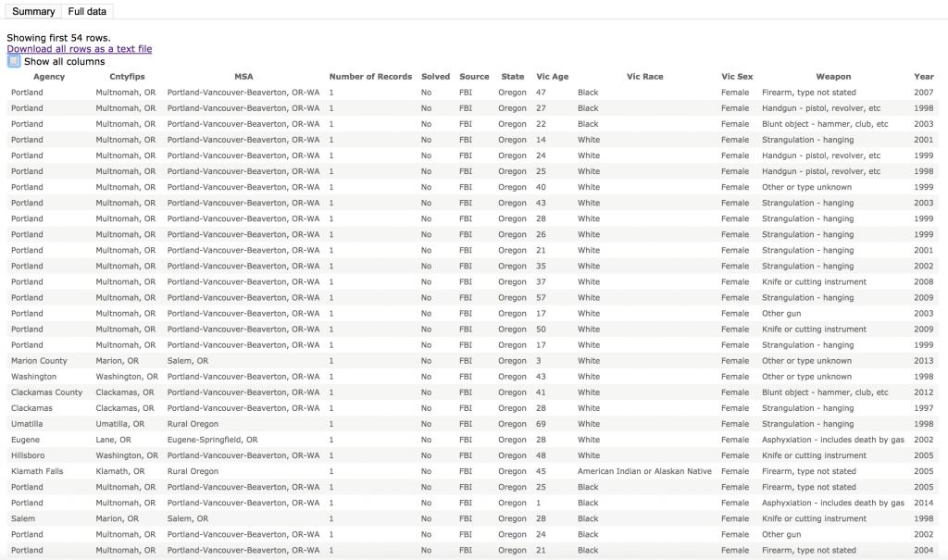Click the Source column header
Screen dimensions: 948x560
[474, 77]
